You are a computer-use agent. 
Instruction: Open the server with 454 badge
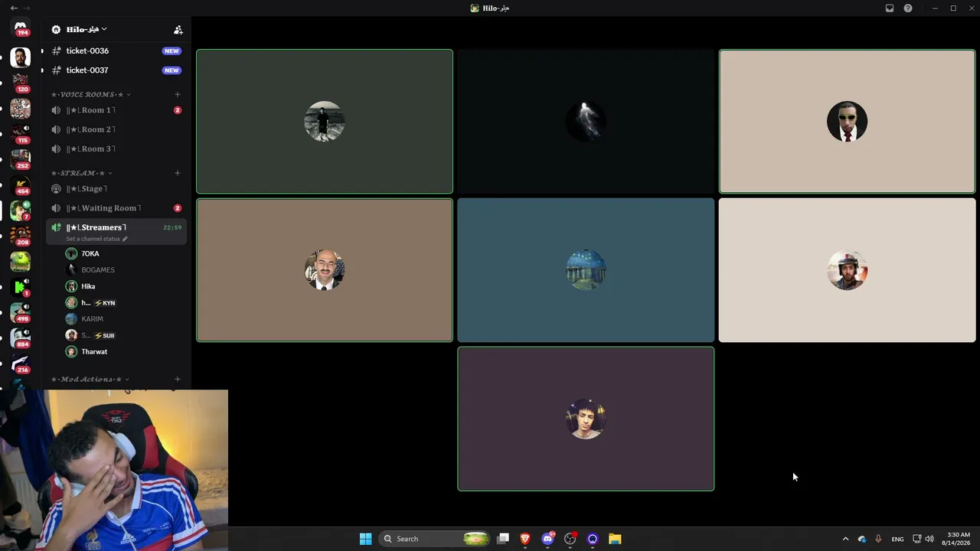[21, 184]
